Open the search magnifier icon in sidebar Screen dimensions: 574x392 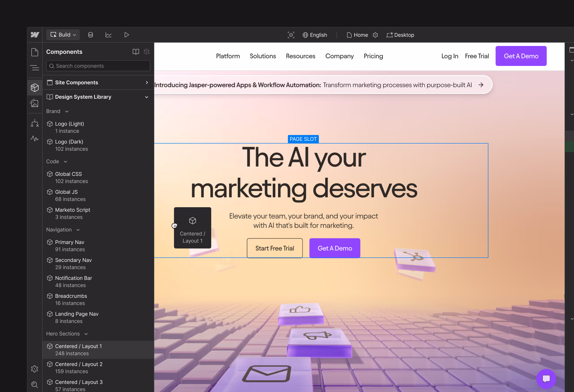coord(35,384)
